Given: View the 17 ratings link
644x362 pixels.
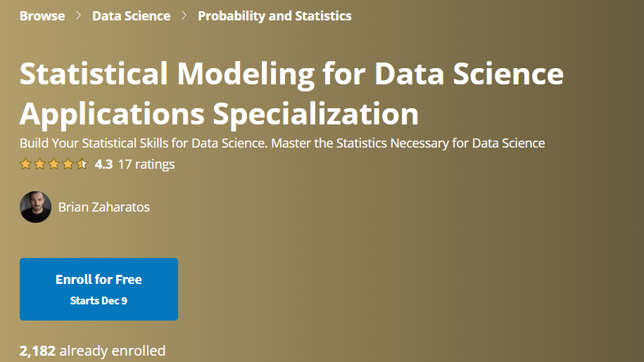Looking at the screenshot, I should 146,164.
